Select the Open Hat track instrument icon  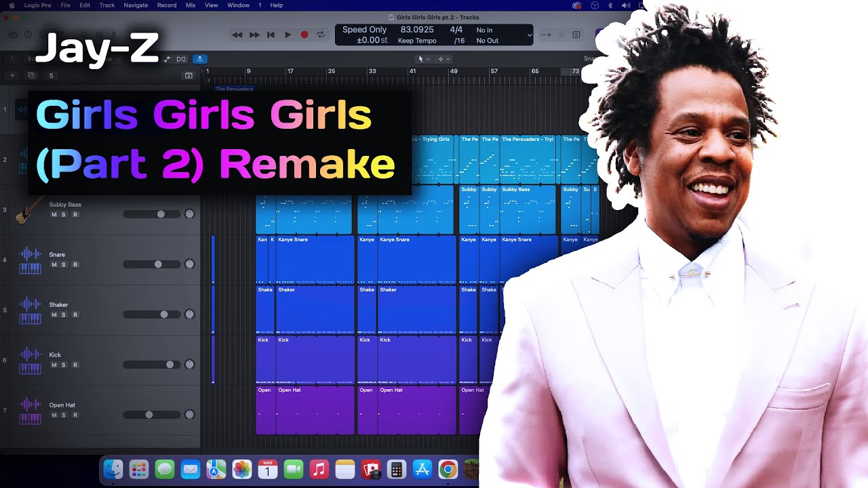(x=30, y=411)
